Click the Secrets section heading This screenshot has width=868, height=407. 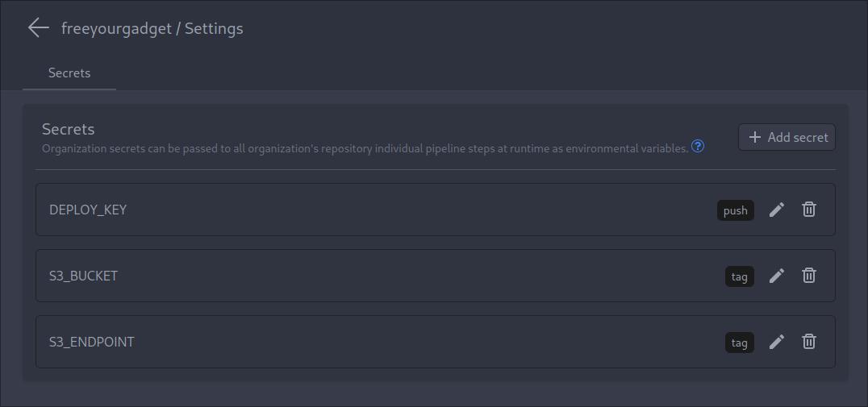click(68, 129)
